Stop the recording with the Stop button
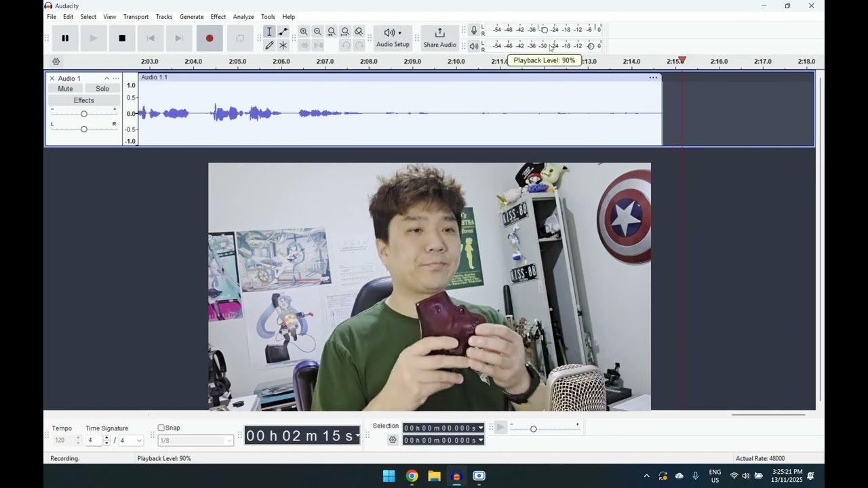 [x=122, y=38]
